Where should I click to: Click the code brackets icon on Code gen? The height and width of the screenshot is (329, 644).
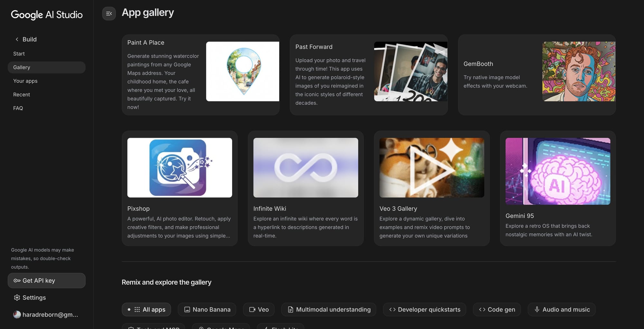click(x=482, y=309)
